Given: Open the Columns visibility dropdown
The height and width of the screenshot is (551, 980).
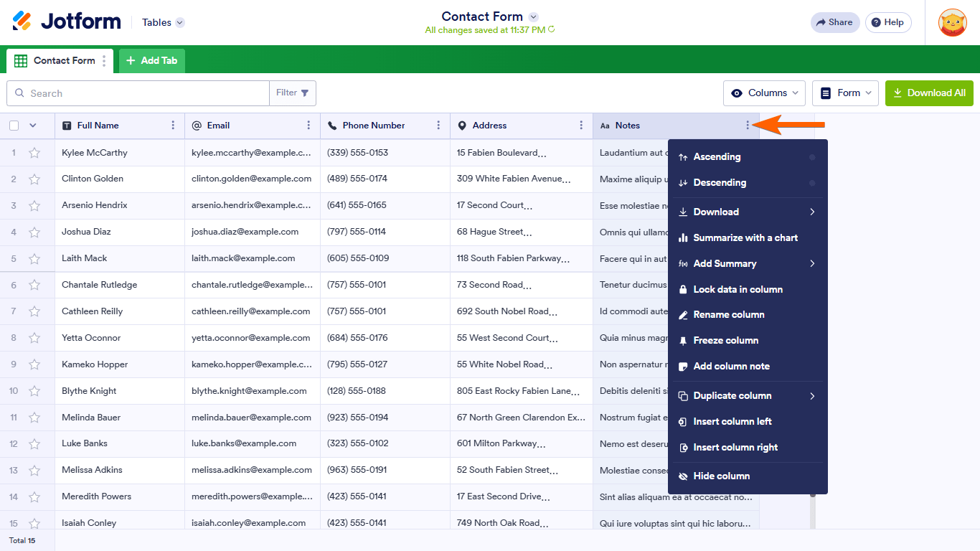Looking at the screenshot, I should coord(765,93).
